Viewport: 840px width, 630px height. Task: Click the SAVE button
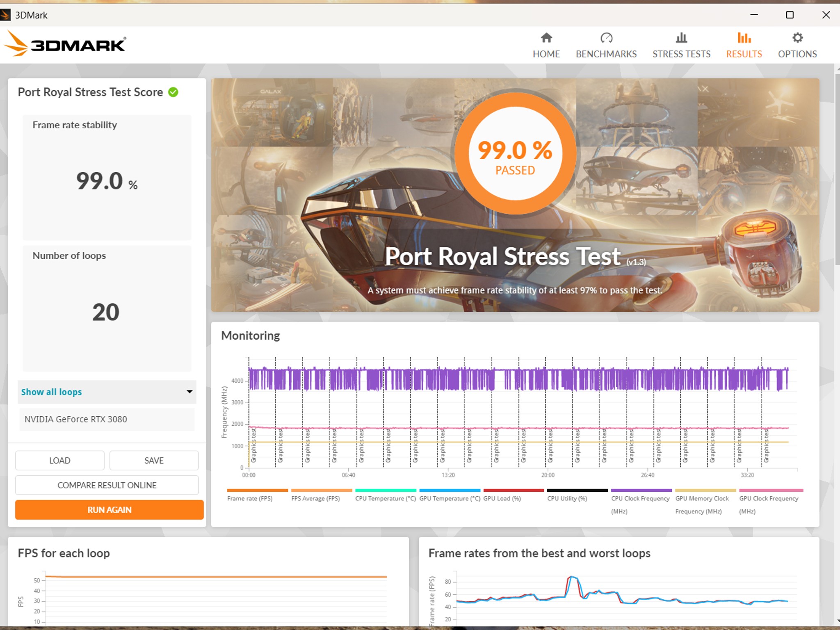click(154, 461)
